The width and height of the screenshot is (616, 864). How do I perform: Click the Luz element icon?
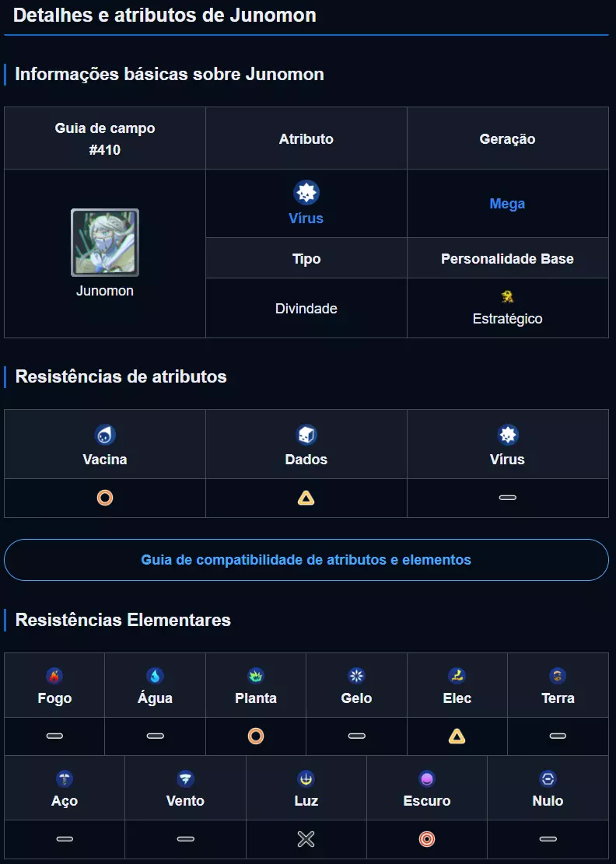coord(306,778)
